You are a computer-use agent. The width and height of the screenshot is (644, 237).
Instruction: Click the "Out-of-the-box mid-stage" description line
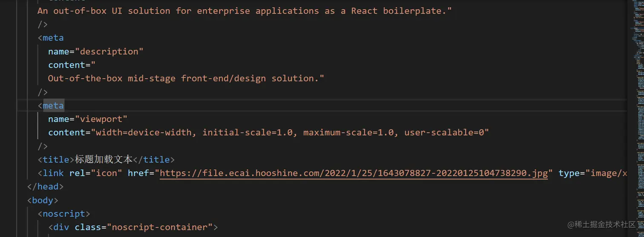click(x=186, y=78)
